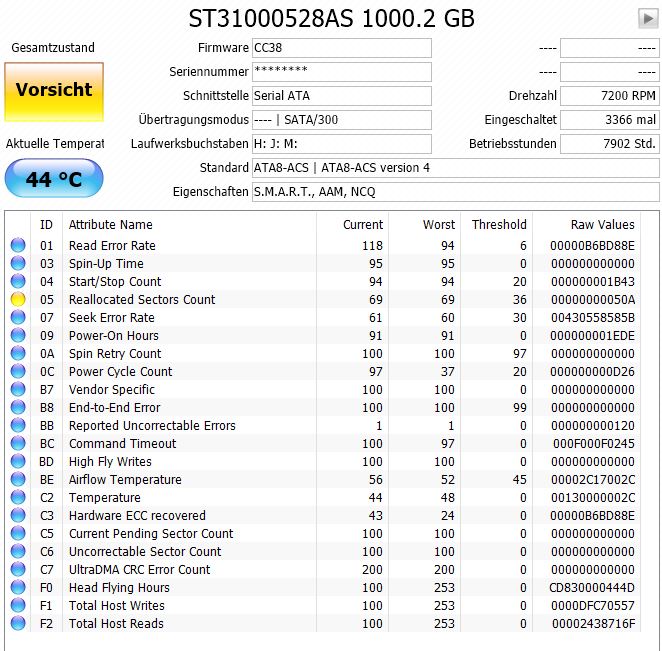Click raw value 0000DFC70557
The height and width of the screenshot is (651, 662).
(593, 605)
